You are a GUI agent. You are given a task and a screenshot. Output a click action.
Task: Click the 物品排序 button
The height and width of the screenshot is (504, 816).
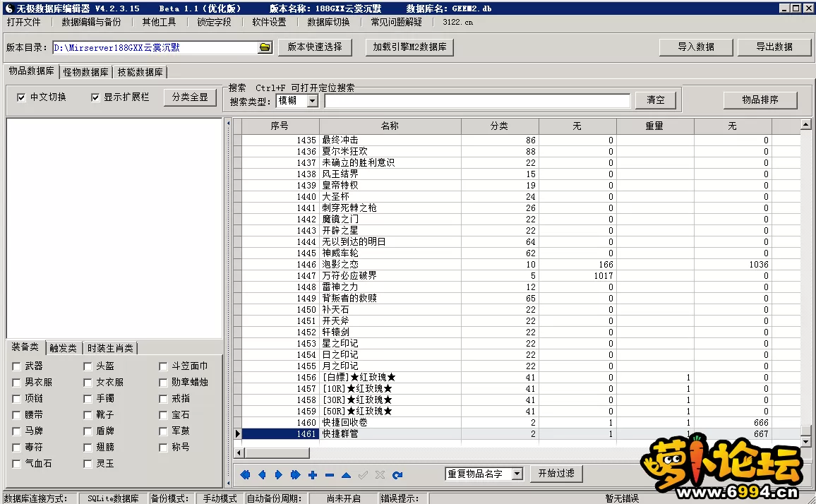760,100
